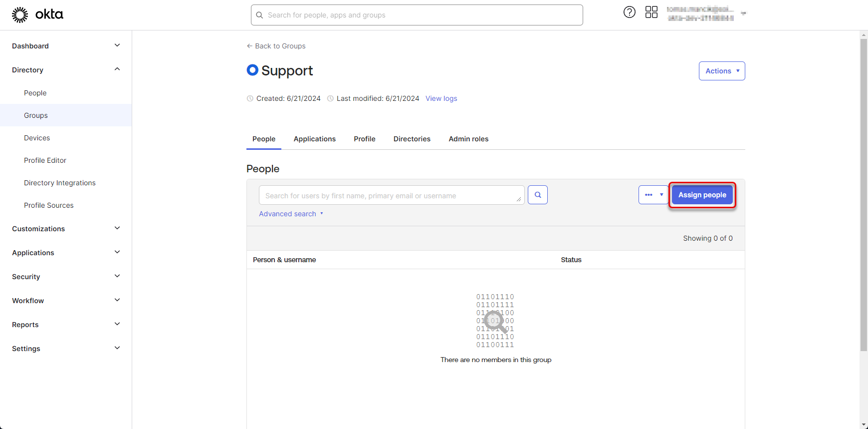The width and height of the screenshot is (868, 429).
Task: Open the apps grid icon
Action: pos(651,12)
